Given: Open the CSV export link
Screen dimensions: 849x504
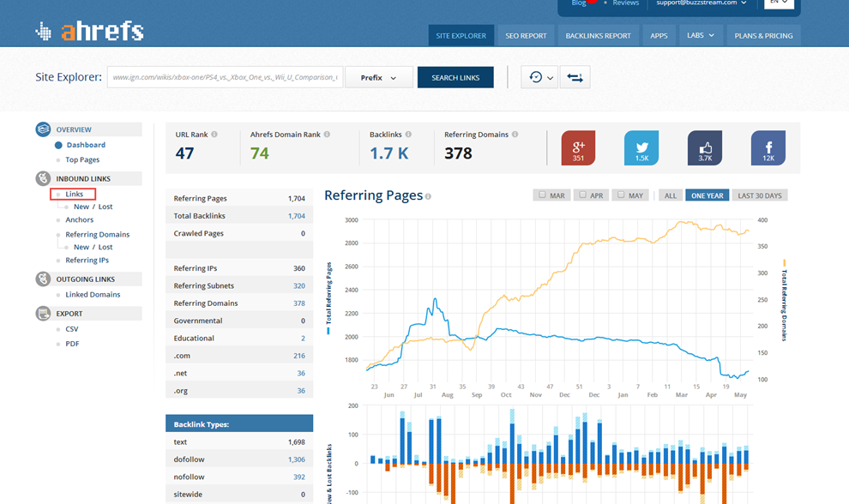Looking at the screenshot, I should [x=70, y=328].
